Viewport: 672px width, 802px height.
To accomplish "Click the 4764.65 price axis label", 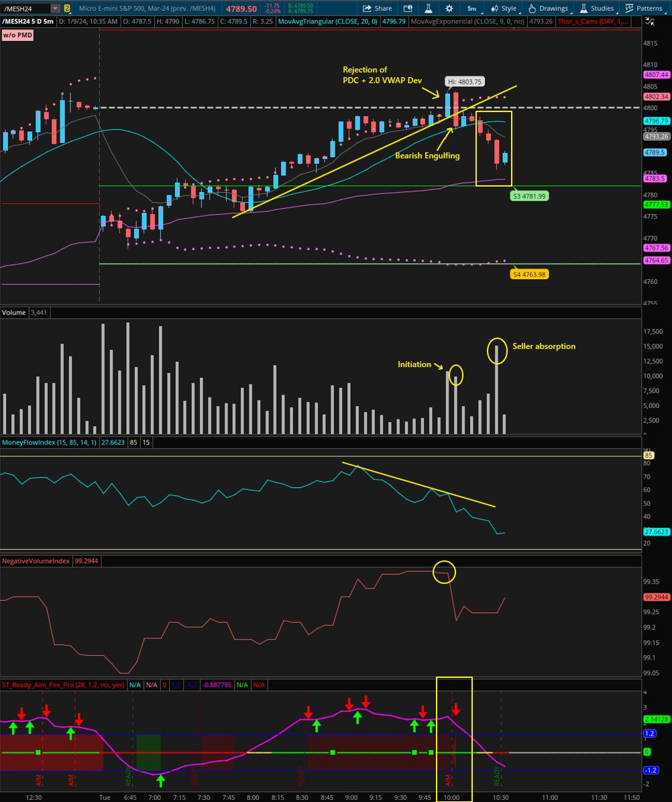I will (x=656, y=260).
